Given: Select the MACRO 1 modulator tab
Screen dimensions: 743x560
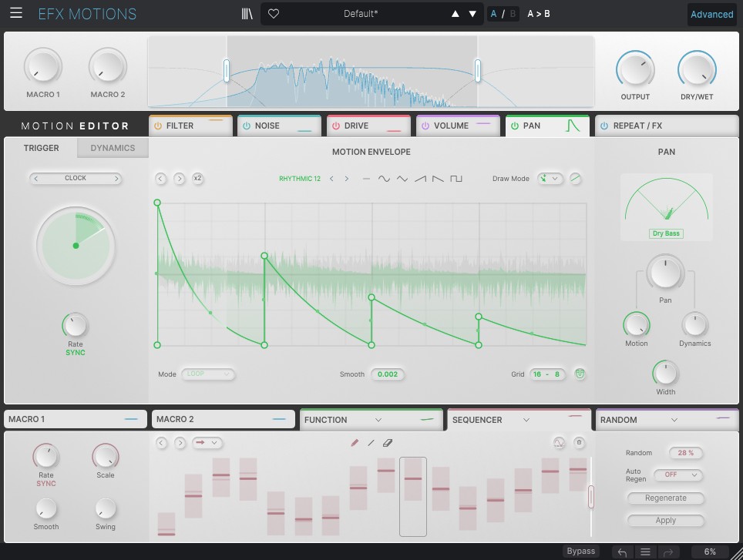Looking at the screenshot, I should click(x=76, y=419).
